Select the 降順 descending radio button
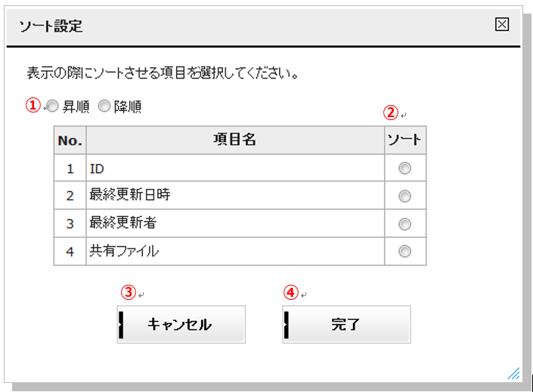 pyautogui.click(x=104, y=106)
